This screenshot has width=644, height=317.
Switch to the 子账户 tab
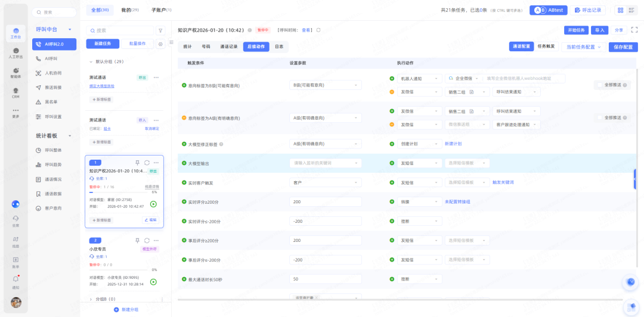pyautogui.click(x=161, y=10)
